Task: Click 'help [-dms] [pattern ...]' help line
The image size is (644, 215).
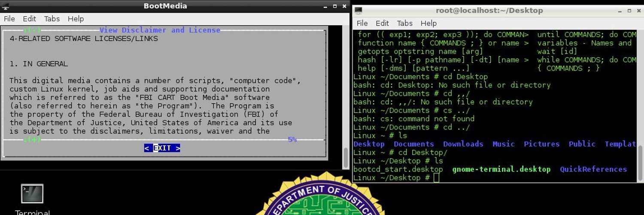Action: pyautogui.click(x=414, y=68)
